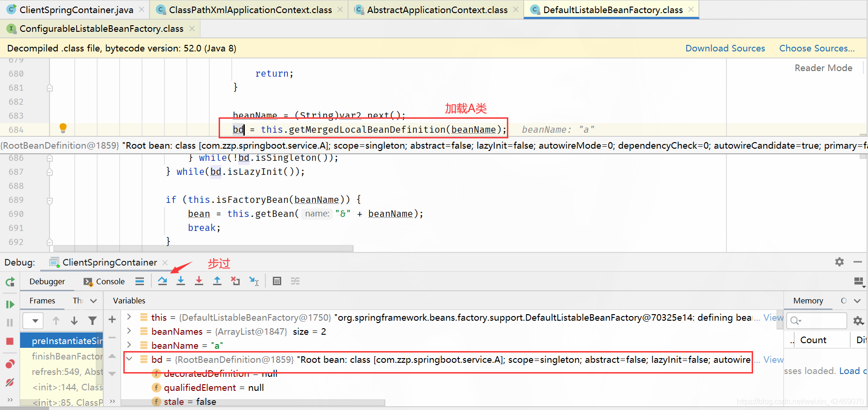The height and width of the screenshot is (410, 868).
Task: Add a new watch with plus icon
Action: pos(112,319)
